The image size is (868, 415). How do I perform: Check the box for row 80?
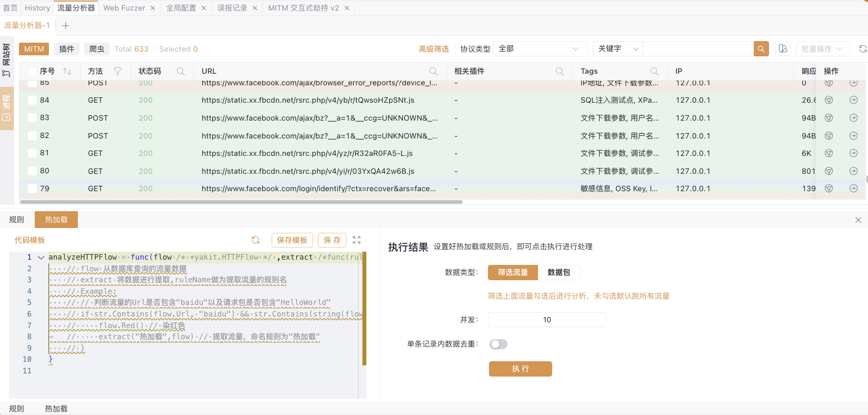33,171
